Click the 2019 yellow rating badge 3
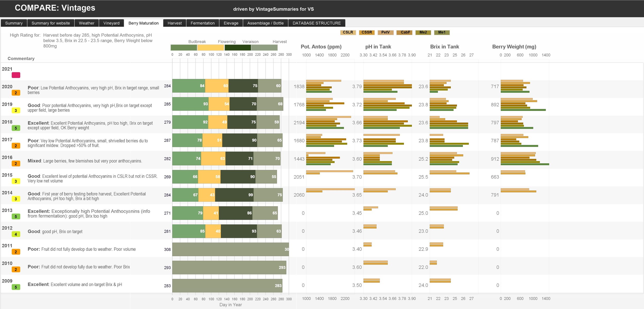 tap(16, 111)
